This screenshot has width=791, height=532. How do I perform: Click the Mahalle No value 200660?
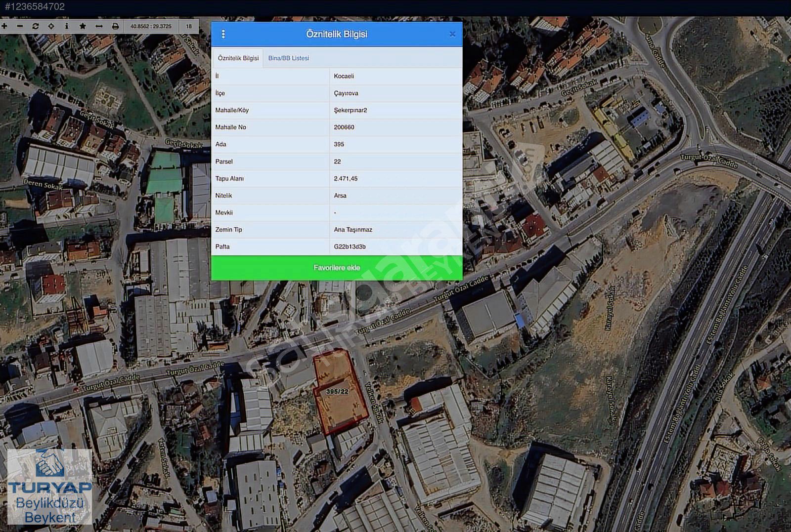(x=344, y=127)
